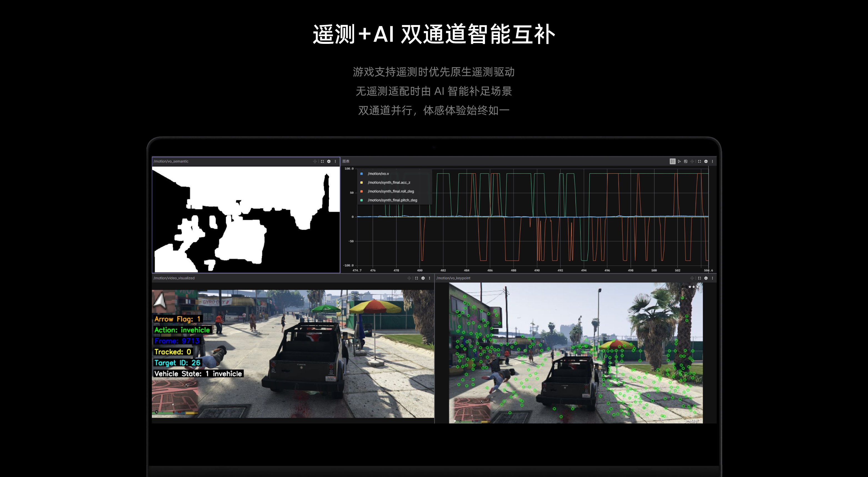Click the yellow synth_final.acc_z legend swatch
The height and width of the screenshot is (477, 868).
tap(362, 183)
